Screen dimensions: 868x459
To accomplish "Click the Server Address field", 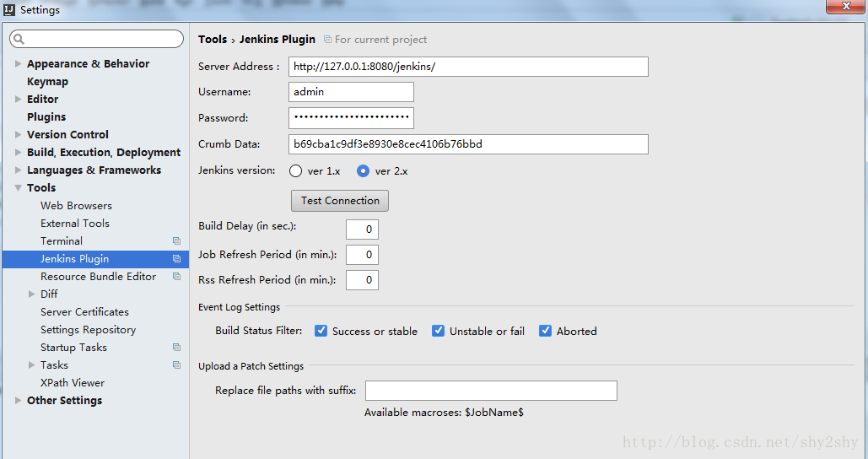I will click(468, 67).
